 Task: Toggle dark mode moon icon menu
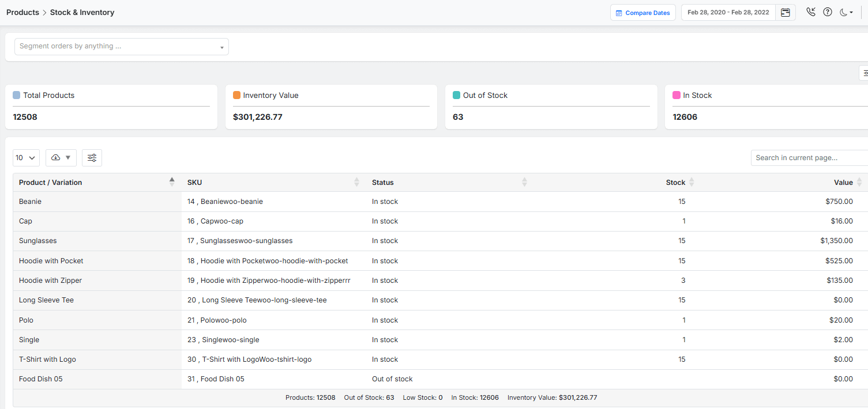click(846, 12)
